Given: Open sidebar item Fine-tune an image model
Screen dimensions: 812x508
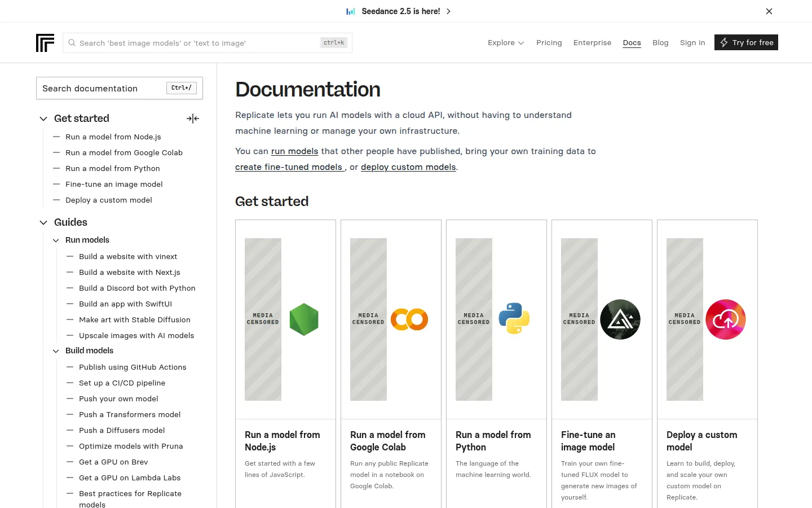Looking at the screenshot, I should [114, 184].
